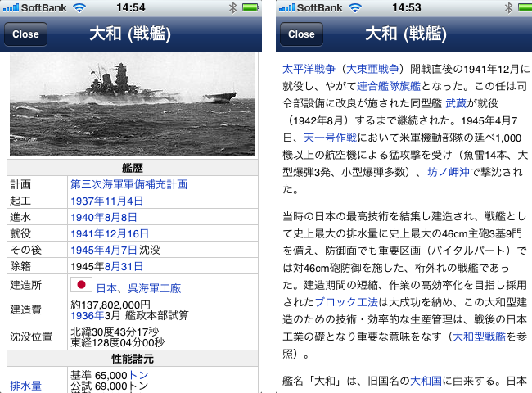
Task: Tap 沈没位置 row label
Action: tap(31, 337)
